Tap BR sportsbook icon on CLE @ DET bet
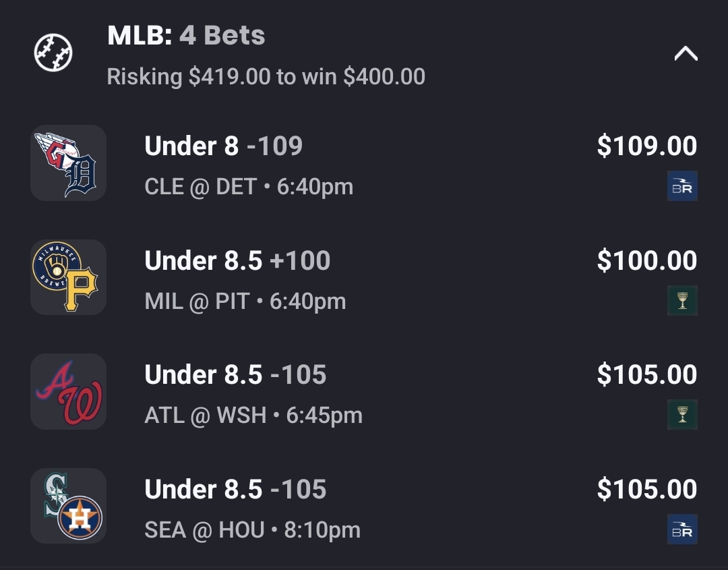Viewport: 728px width, 570px height. (x=682, y=186)
